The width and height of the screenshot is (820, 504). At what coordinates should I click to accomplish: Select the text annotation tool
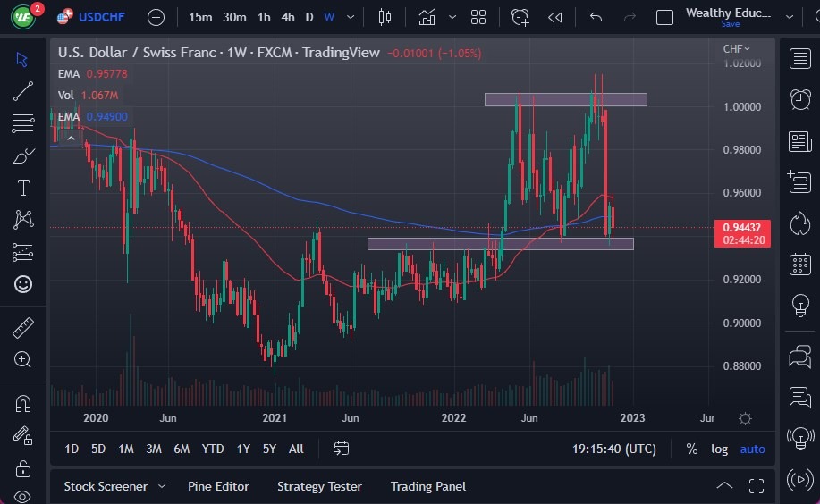pos(23,187)
